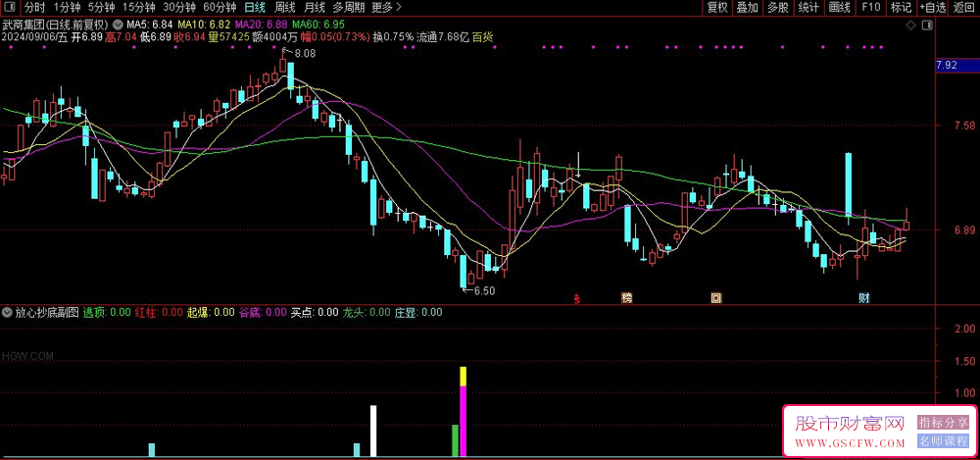
Task: Open the F10 company info
Action: (870, 8)
